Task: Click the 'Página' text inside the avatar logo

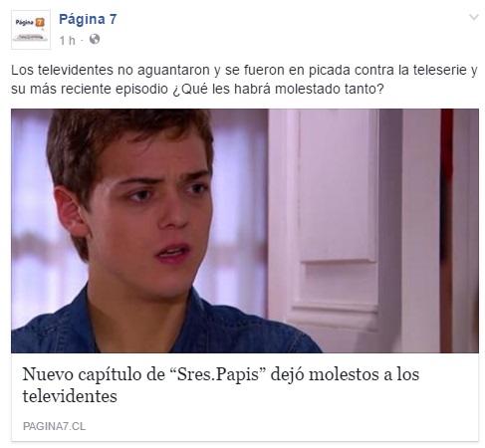Action: coord(25,23)
